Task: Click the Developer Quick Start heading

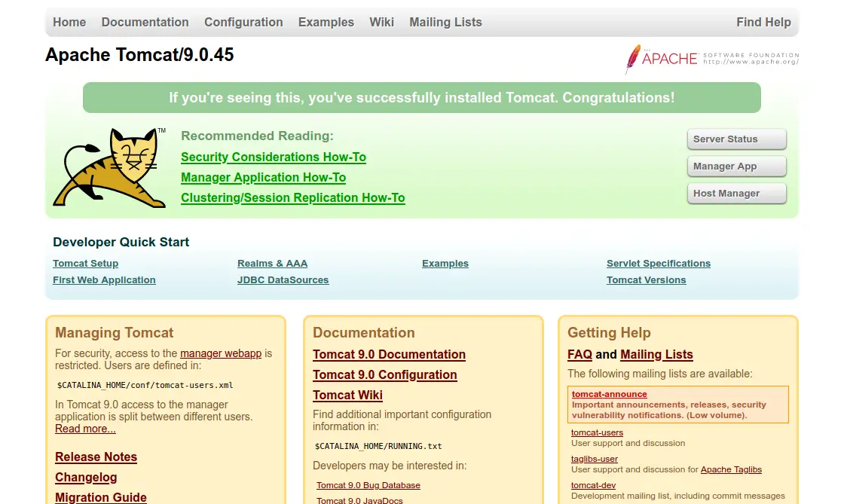Action: tap(121, 242)
